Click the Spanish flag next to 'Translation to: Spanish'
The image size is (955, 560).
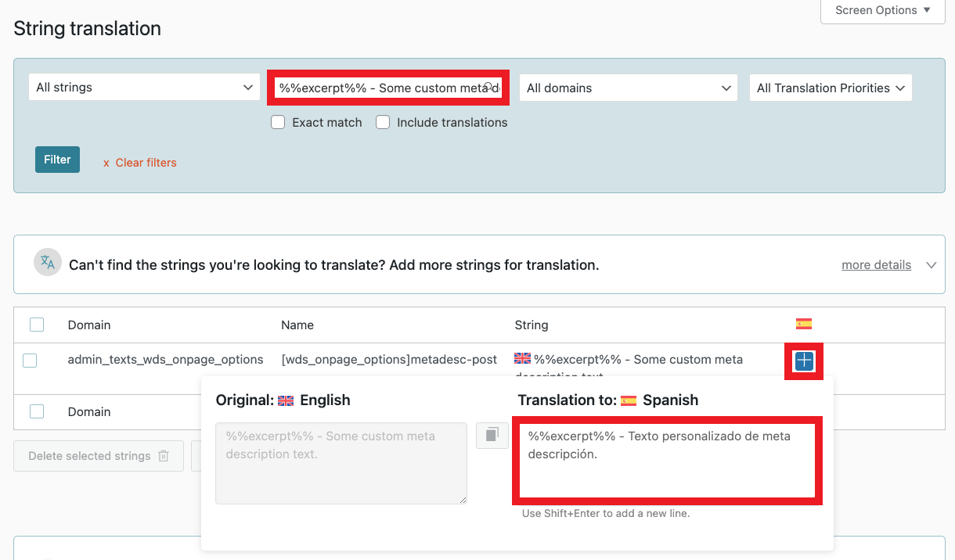click(x=629, y=400)
